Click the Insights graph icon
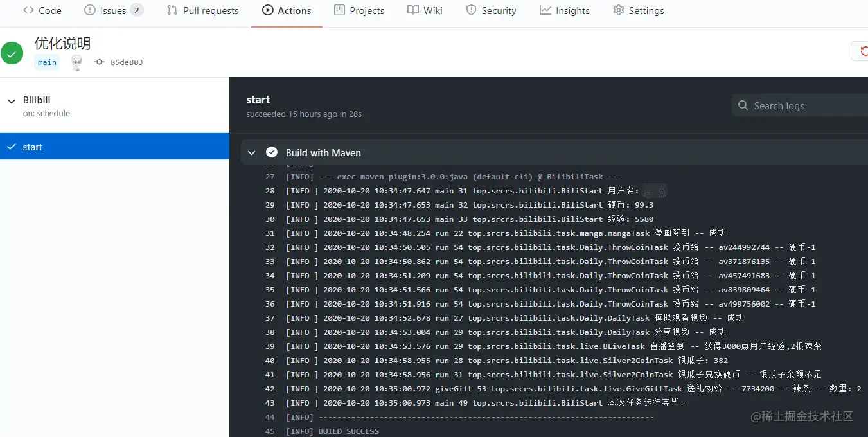This screenshot has width=868, height=437. pyautogui.click(x=545, y=10)
